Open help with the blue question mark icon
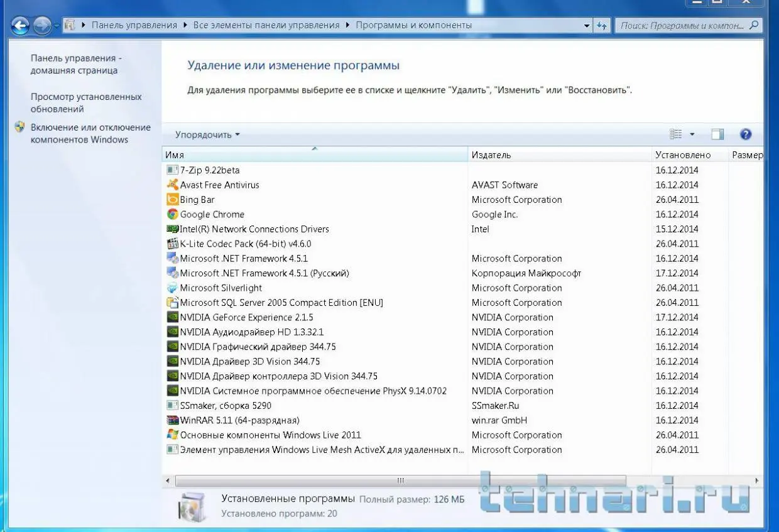The width and height of the screenshot is (779, 532). [746, 134]
